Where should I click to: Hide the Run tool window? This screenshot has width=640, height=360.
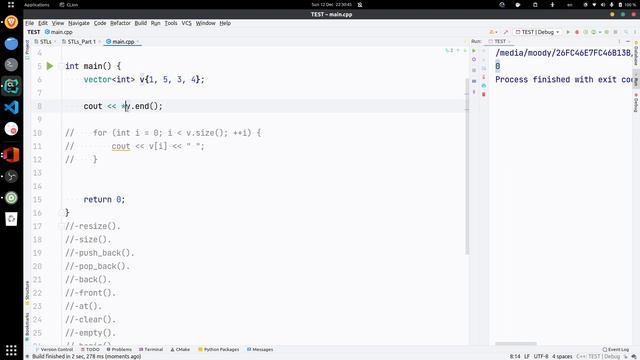coord(628,41)
